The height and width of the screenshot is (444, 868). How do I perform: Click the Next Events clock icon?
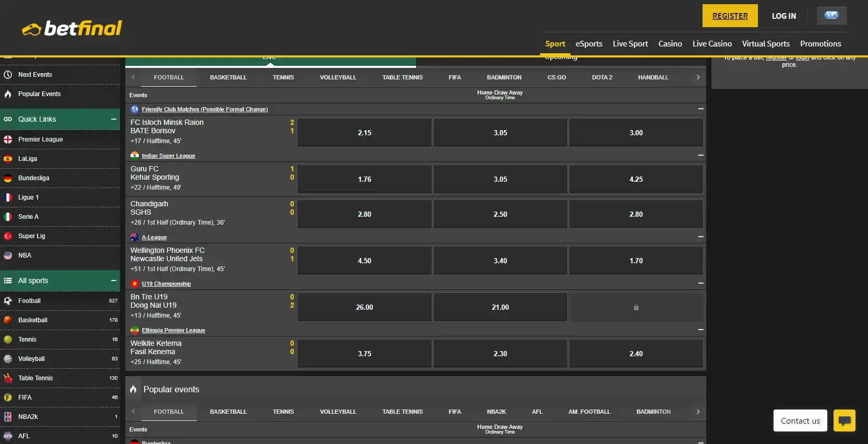[x=8, y=75]
